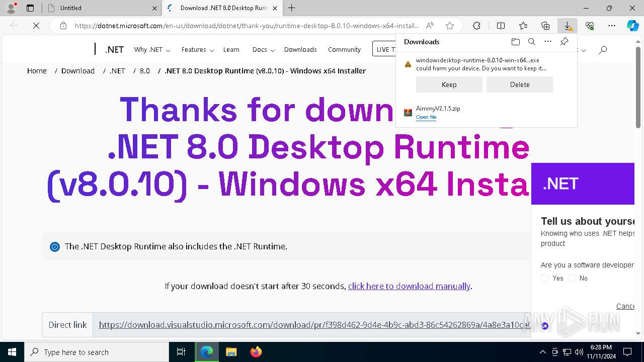
Task: Select No for software developer
Action: (x=572, y=278)
